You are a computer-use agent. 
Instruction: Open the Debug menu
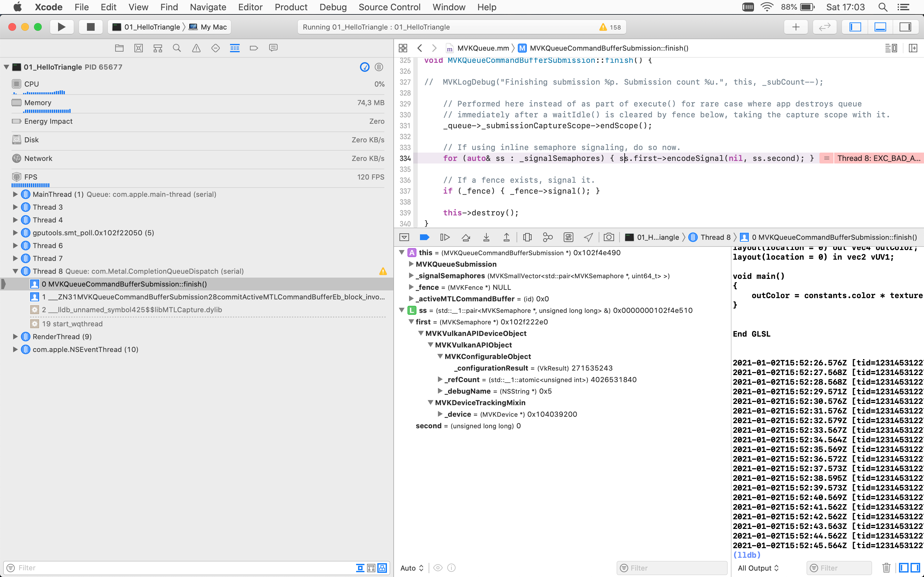pyautogui.click(x=333, y=7)
